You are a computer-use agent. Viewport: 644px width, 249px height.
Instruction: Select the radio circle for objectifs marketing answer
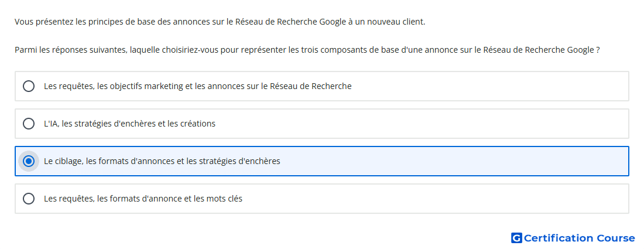coord(28,86)
